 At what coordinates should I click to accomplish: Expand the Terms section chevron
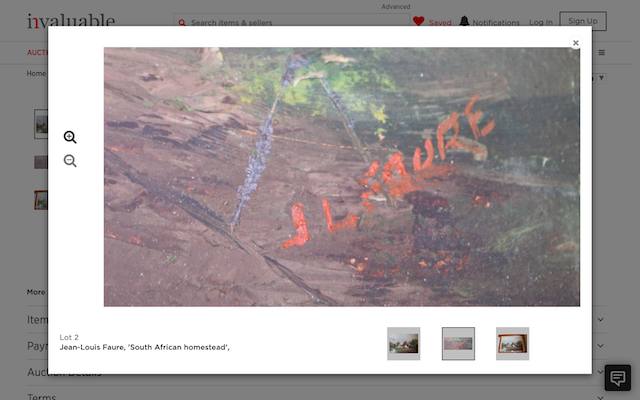click(x=600, y=396)
